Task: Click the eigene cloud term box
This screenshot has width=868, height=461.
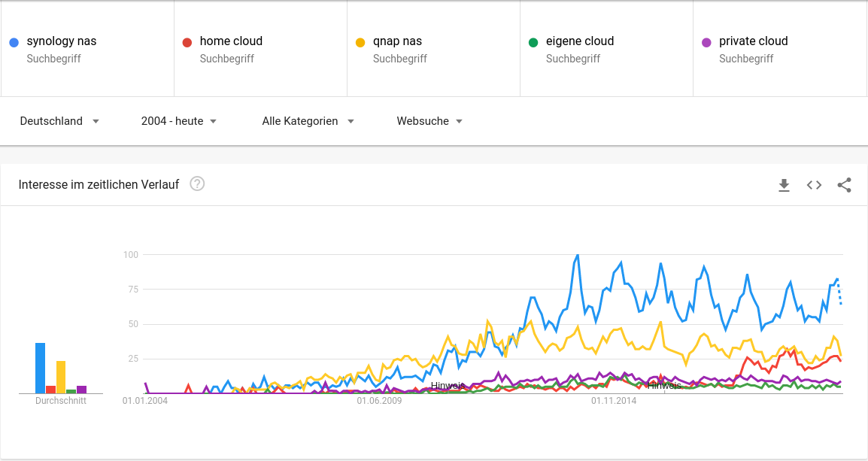Action: (x=580, y=41)
